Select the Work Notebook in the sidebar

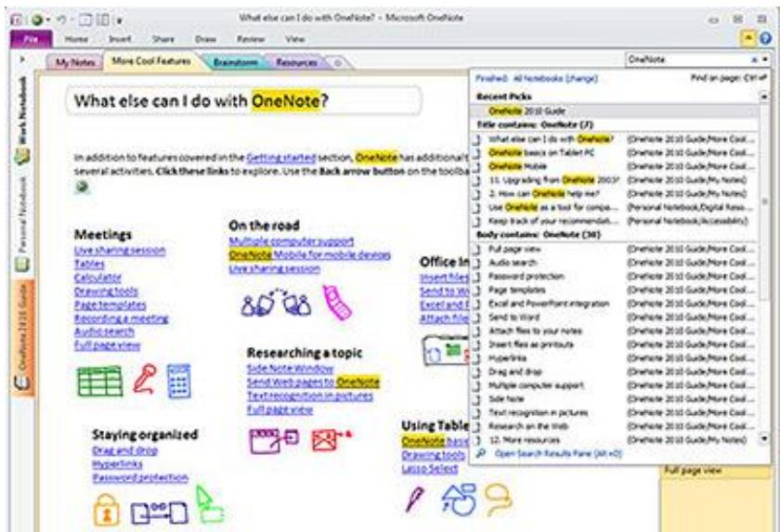coord(22,120)
